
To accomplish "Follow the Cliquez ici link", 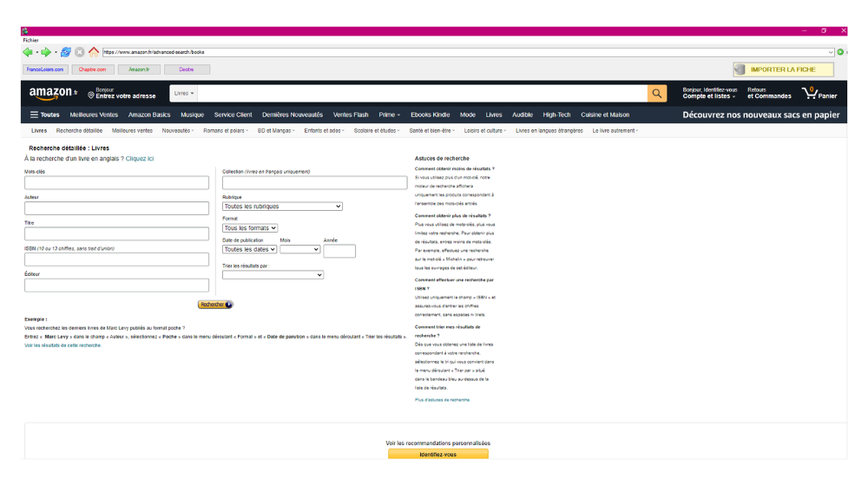I will 140,159.
